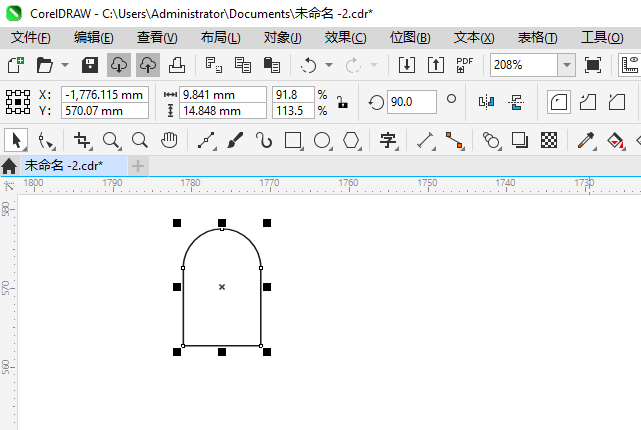Viewport: 641px width, 430px height.
Task: Expand the zoom level dropdown
Action: point(566,65)
